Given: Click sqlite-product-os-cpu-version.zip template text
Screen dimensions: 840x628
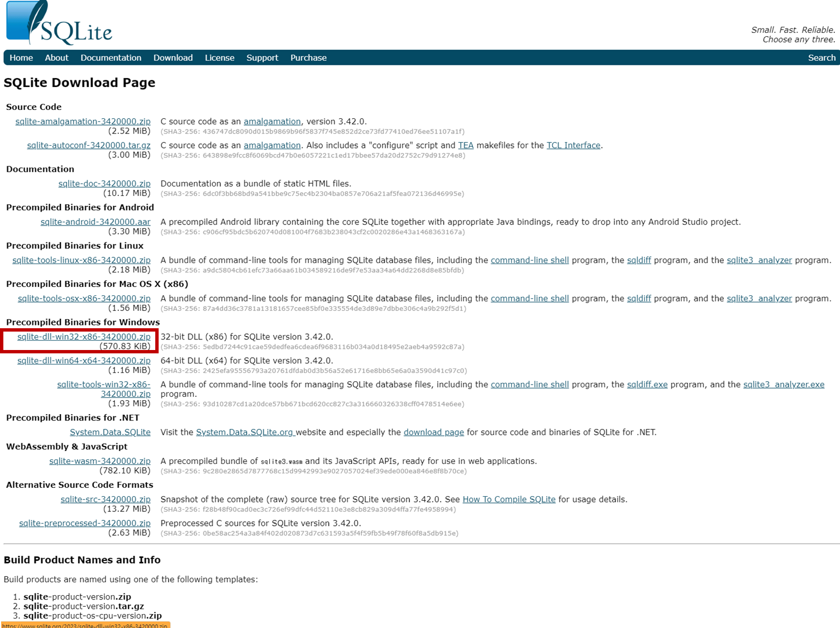Looking at the screenshot, I should tap(93, 616).
